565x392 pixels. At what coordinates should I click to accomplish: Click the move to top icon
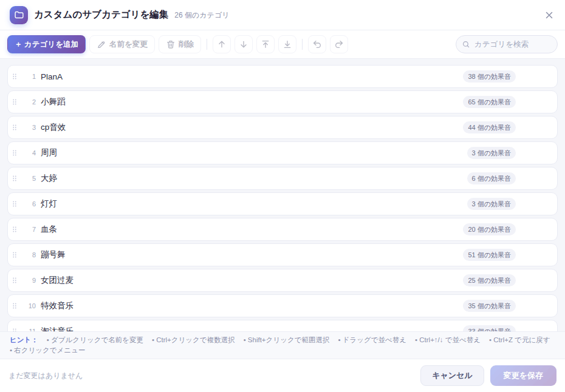click(265, 44)
